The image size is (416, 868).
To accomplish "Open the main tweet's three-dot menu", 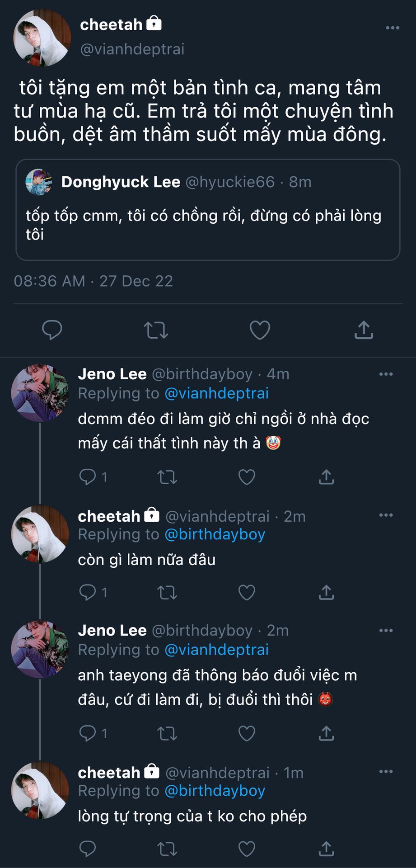I will (x=392, y=28).
